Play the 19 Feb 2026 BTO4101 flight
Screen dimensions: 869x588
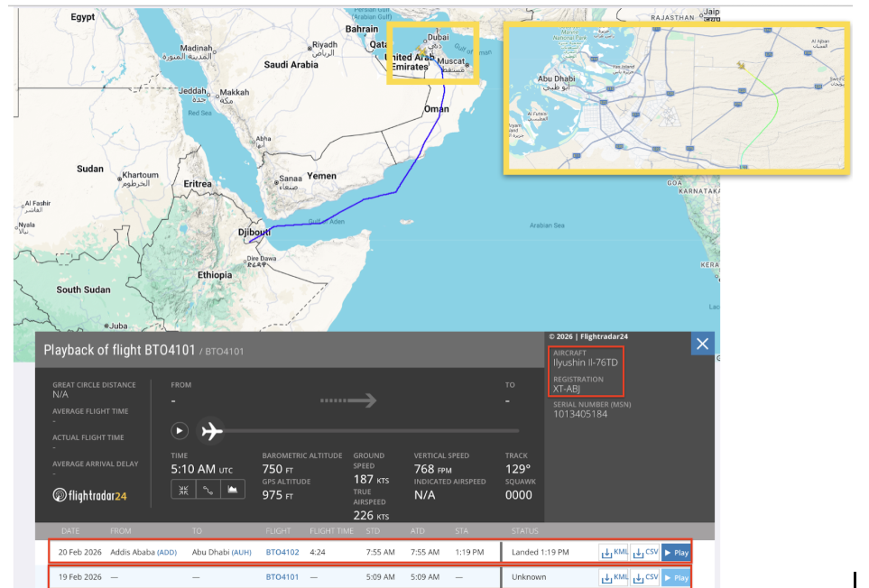click(676, 577)
